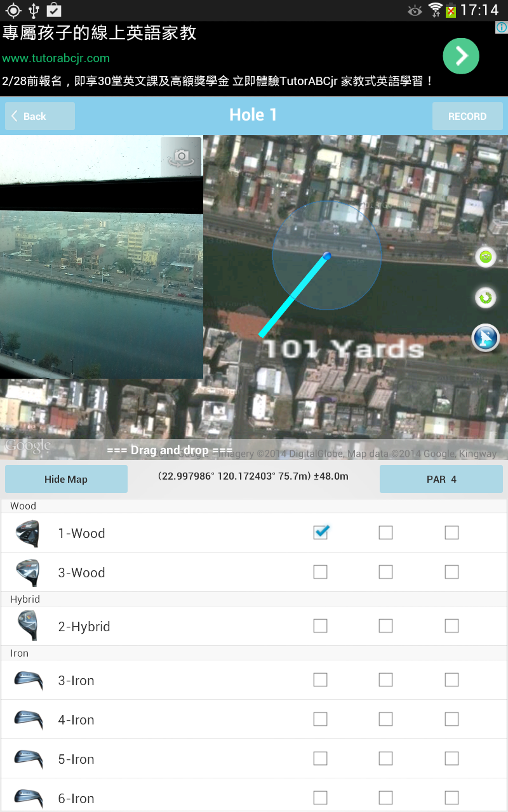
Task: Select the blue marker dot on the map
Action: [327, 256]
